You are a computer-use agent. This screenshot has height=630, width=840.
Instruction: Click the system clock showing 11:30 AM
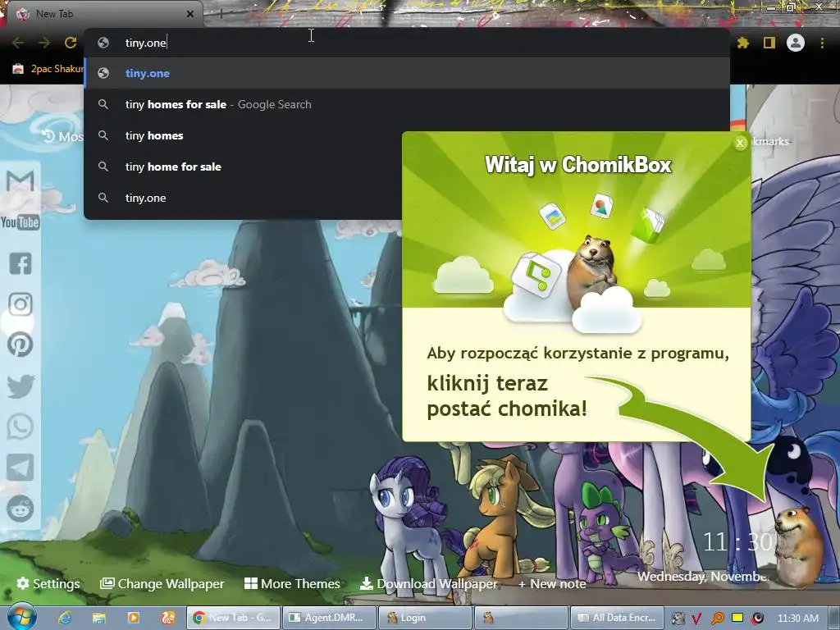[x=797, y=619]
